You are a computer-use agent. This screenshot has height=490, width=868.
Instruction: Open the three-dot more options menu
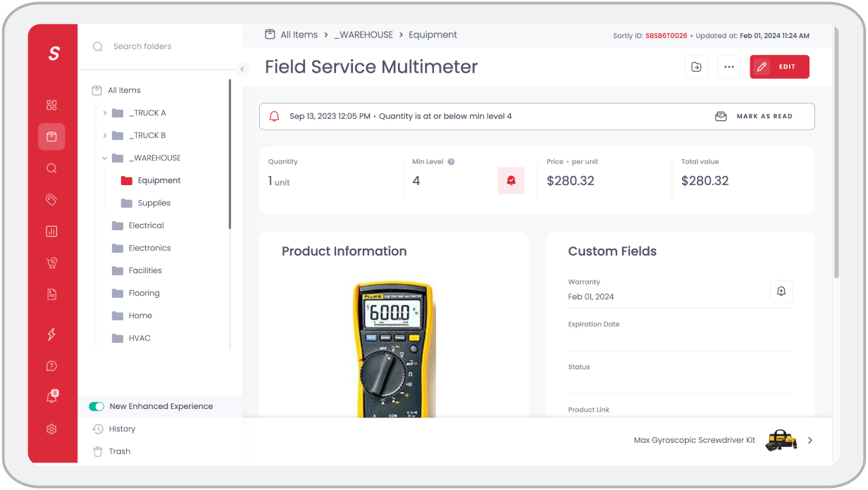(728, 66)
